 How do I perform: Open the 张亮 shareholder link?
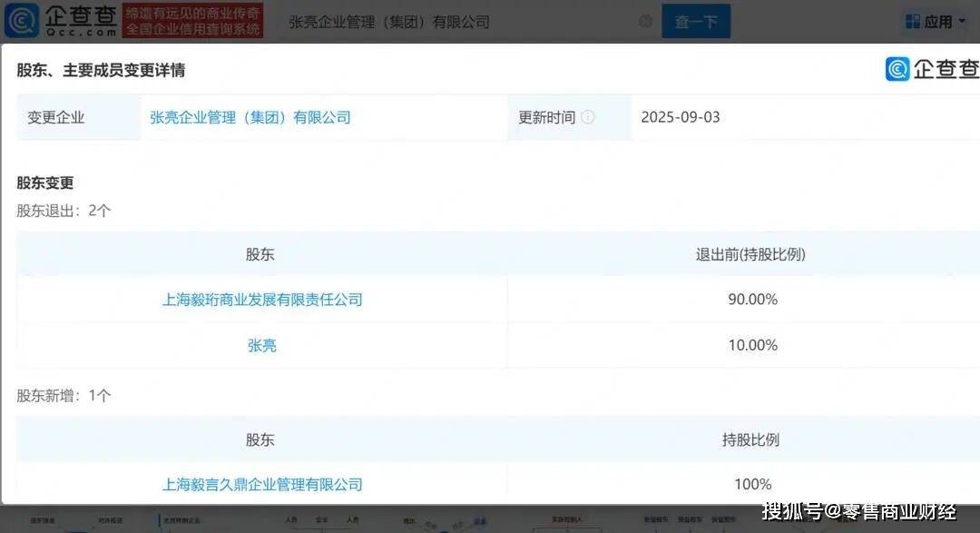pyautogui.click(x=262, y=345)
